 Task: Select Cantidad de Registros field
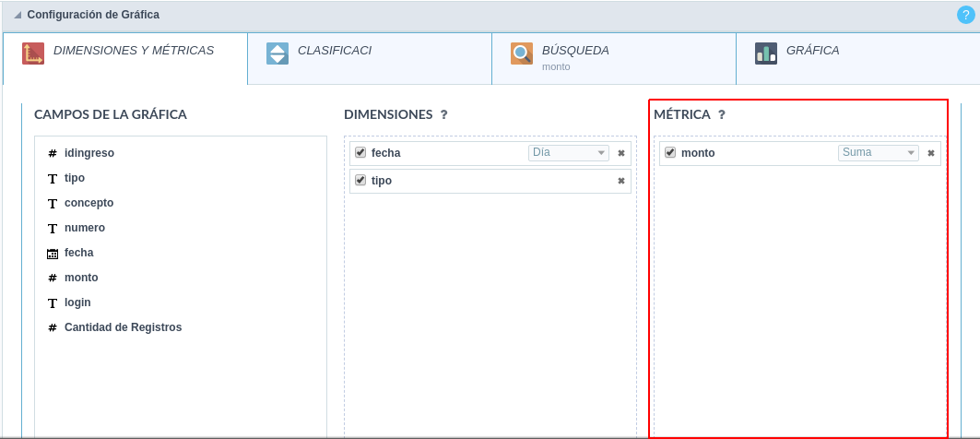click(x=123, y=327)
